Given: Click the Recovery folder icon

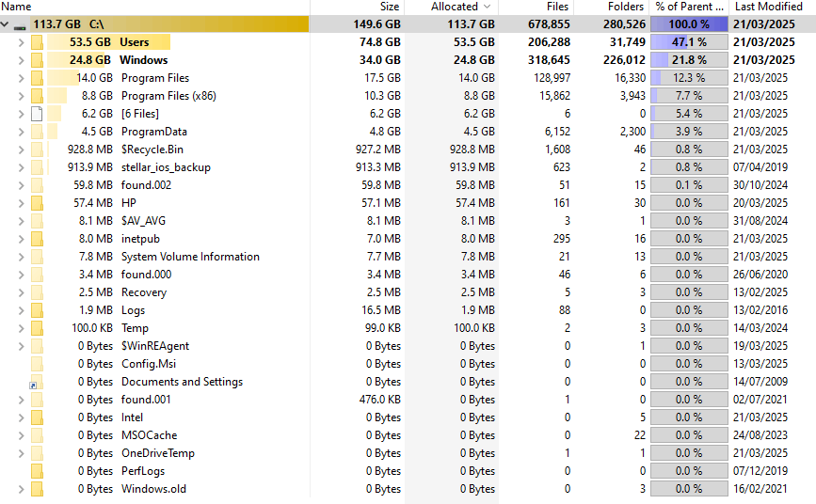Looking at the screenshot, I should [37, 292].
